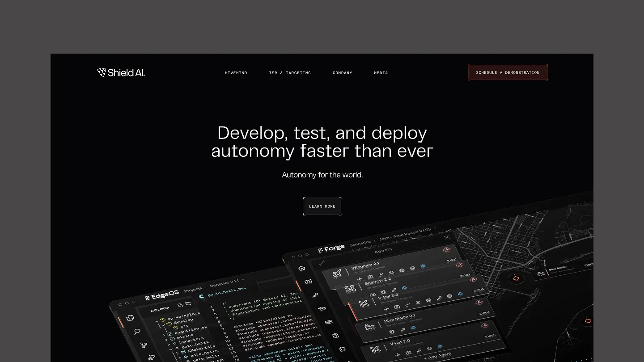Select the Sparrow 2.2 drone icon

351,289
